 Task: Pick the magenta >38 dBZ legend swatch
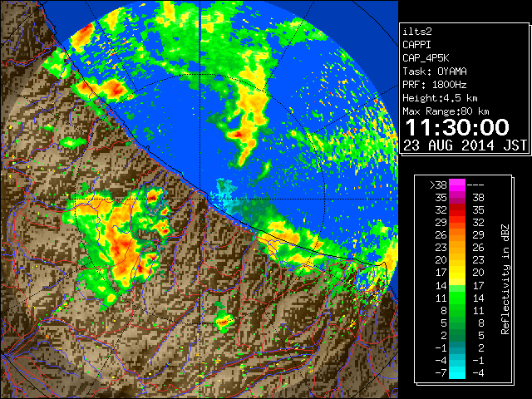(x=457, y=185)
